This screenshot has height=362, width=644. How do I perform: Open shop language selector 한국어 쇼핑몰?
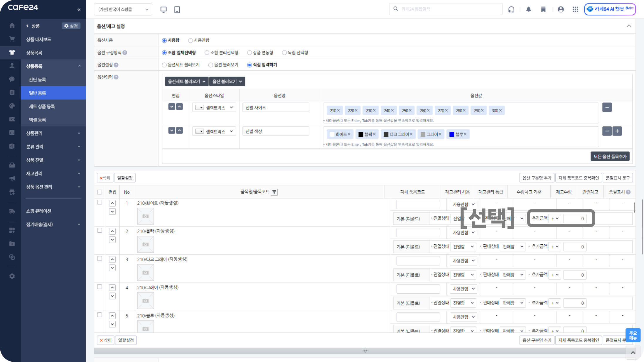pos(123,9)
